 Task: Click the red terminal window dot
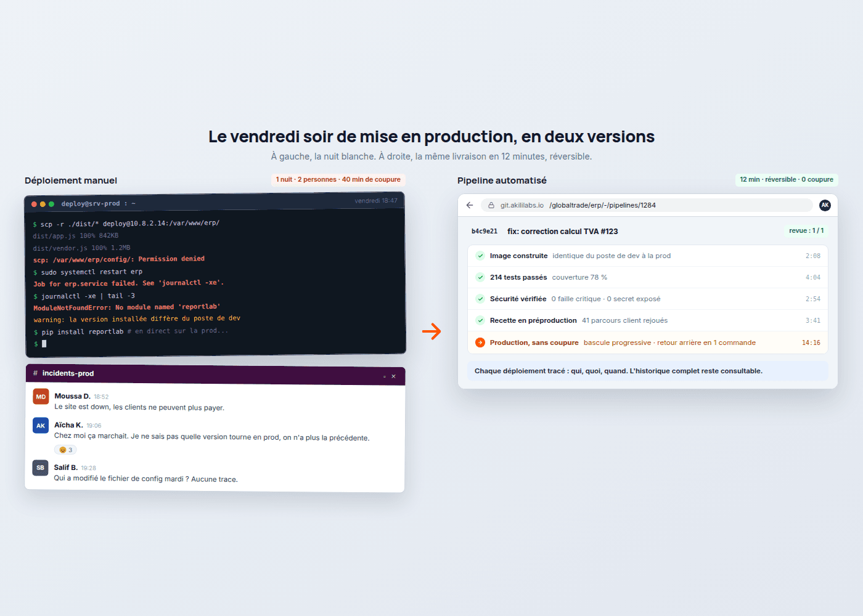click(34, 204)
